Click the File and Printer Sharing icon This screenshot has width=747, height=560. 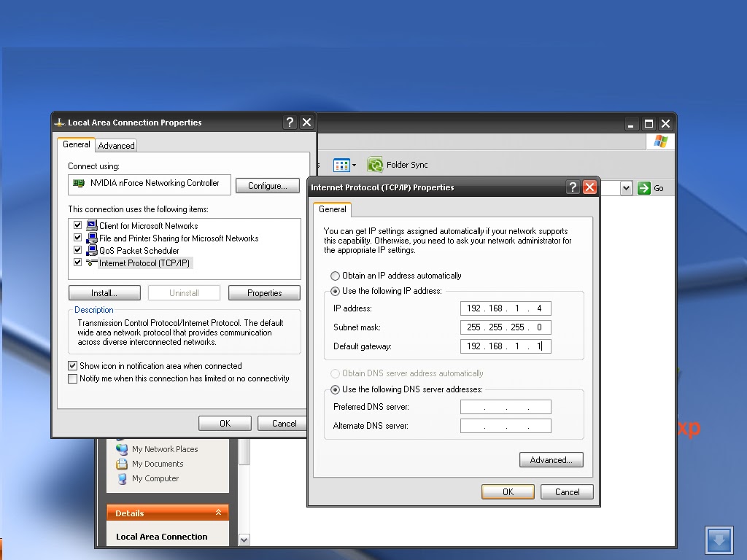point(91,238)
